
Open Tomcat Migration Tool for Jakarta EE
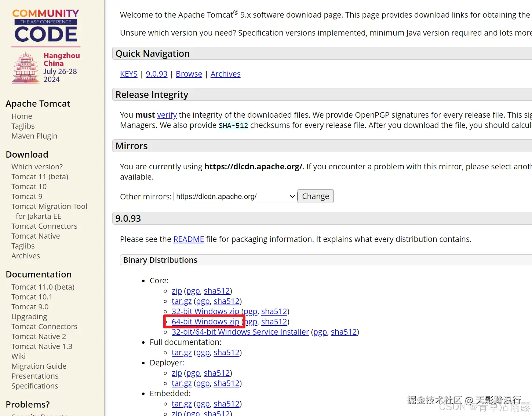coord(49,211)
